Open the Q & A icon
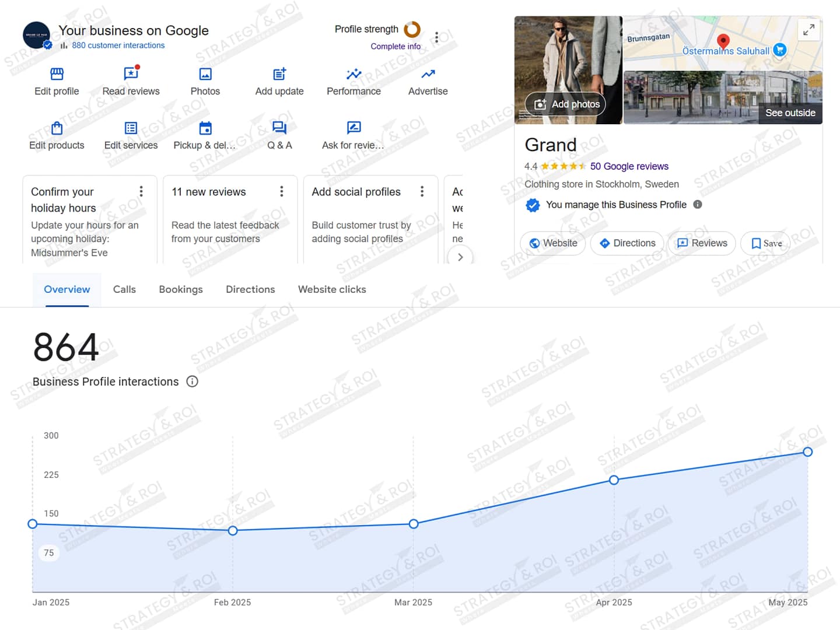840x630 pixels. [x=279, y=128]
